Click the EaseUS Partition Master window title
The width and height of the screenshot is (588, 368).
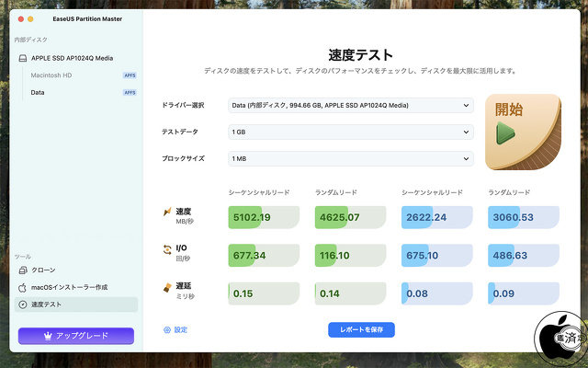(87, 18)
